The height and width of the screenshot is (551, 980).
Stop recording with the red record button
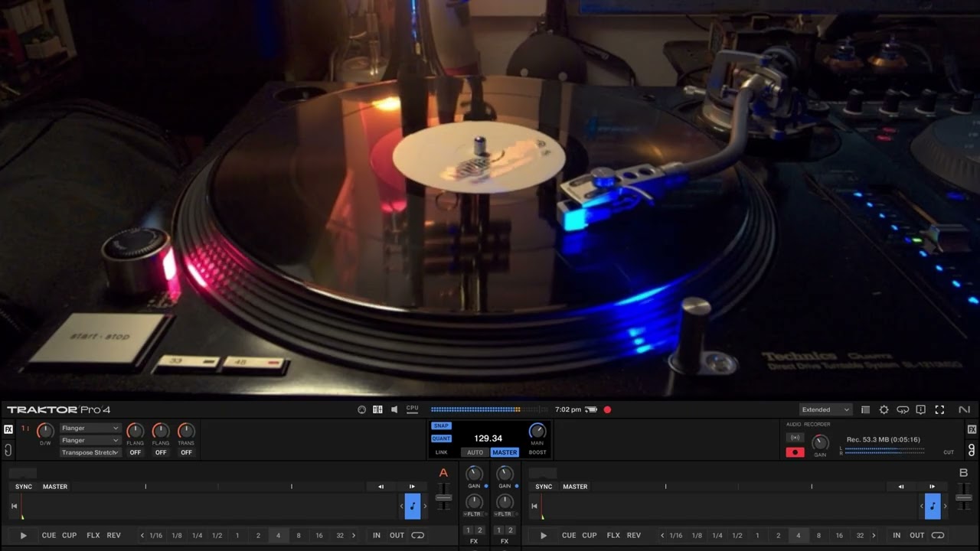[x=795, y=452]
